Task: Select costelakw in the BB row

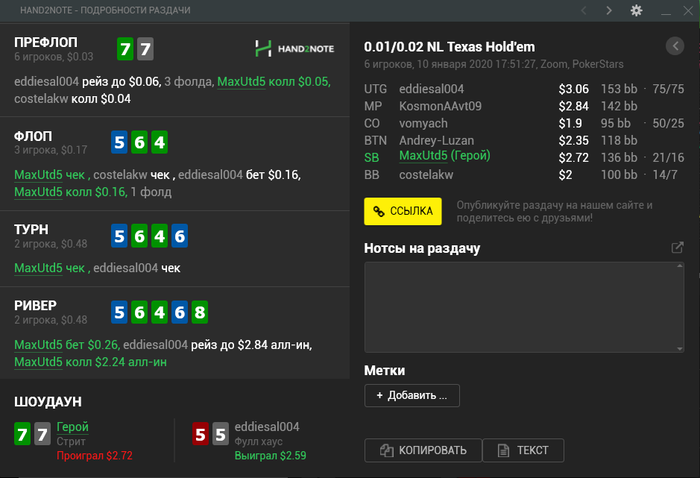Action: tap(426, 175)
